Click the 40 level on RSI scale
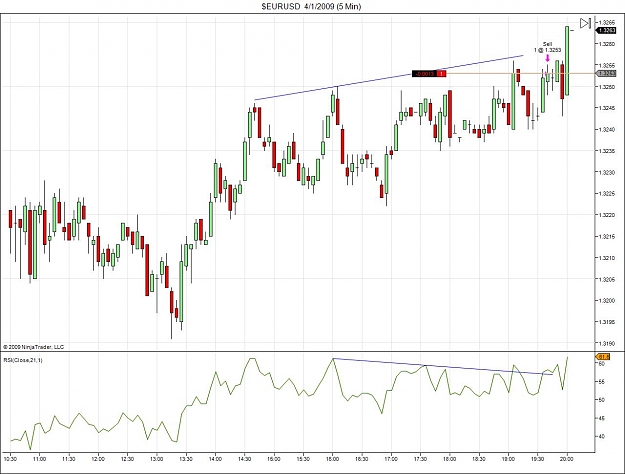The image size is (625, 474). pyautogui.click(x=601, y=437)
